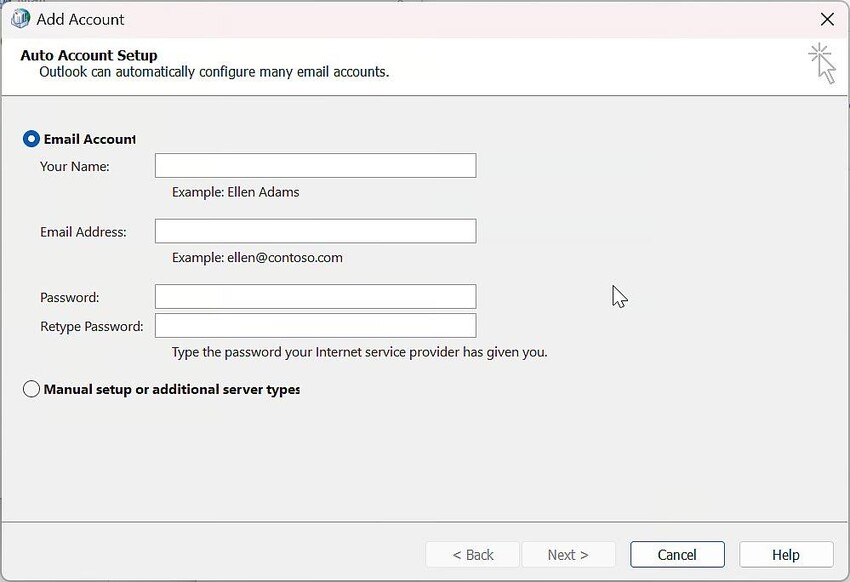
Task: Click the Password field
Action: point(315,296)
